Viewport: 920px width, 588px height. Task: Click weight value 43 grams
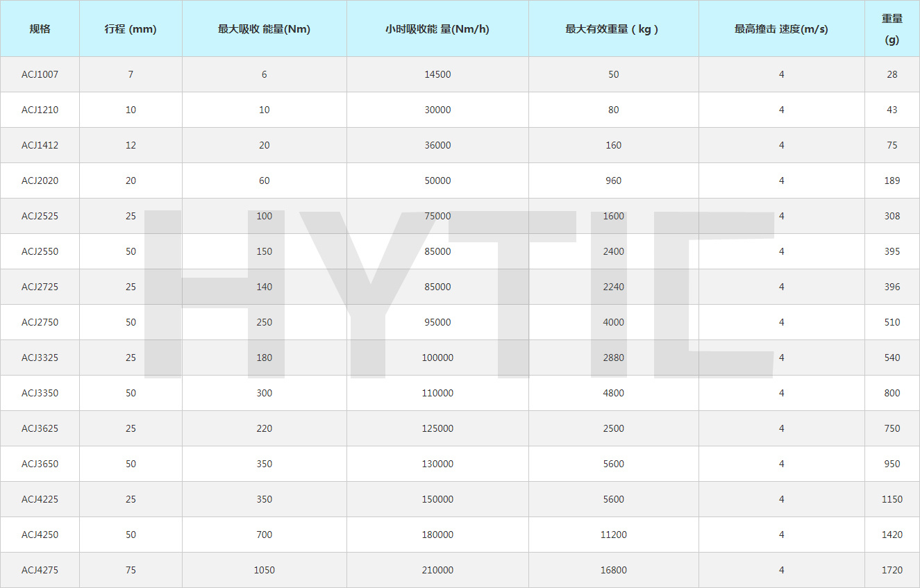(892, 110)
